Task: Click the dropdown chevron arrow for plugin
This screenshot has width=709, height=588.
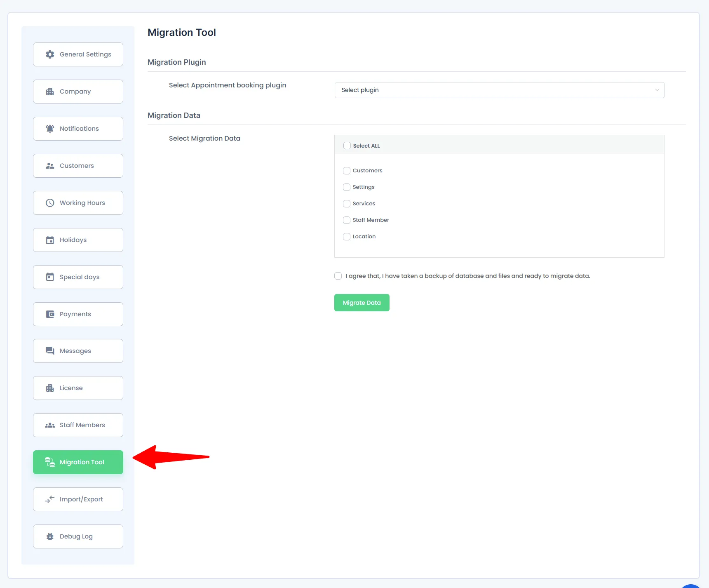Action: (657, 90)
